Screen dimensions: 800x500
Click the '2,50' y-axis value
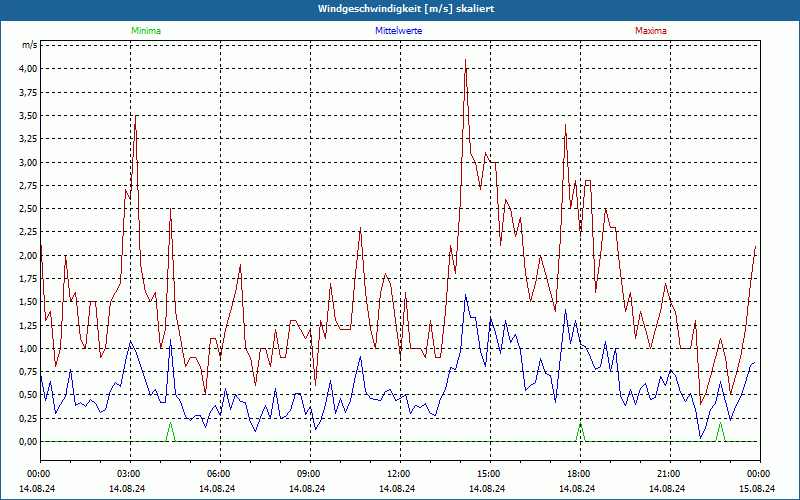[28, 209]
